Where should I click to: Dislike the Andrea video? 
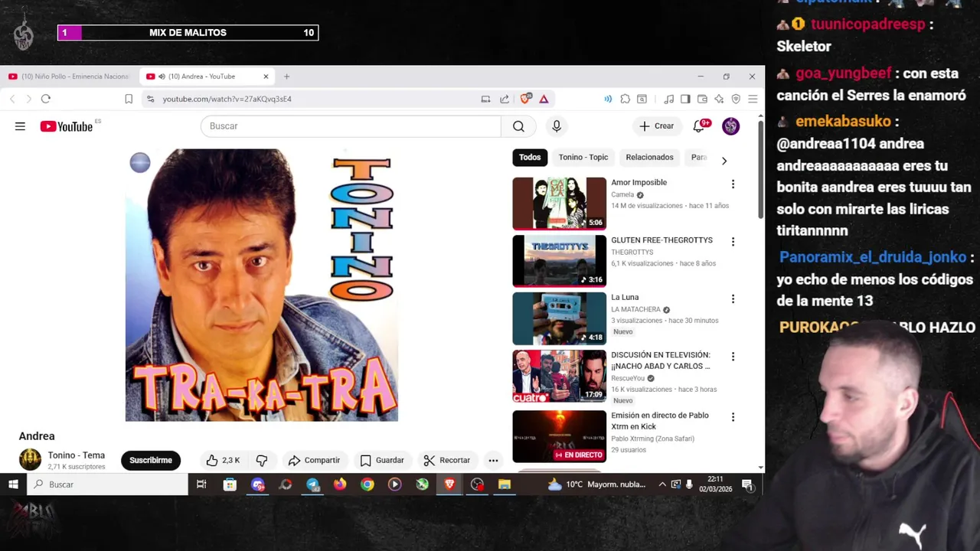tap(262, 460)
